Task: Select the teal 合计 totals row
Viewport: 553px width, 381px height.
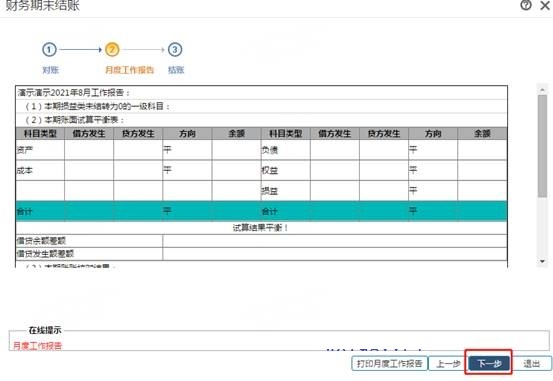Action: [261, 211]
